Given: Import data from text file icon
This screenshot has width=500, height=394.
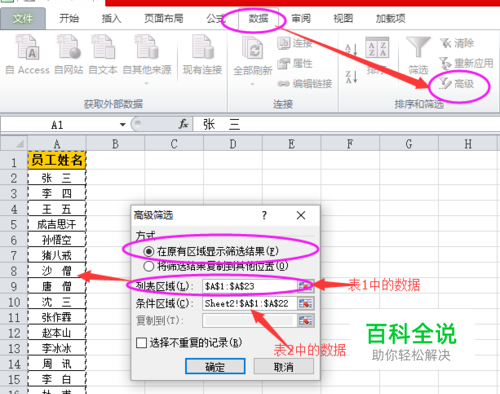Looking at the screenshot, I should pos(103,47).
